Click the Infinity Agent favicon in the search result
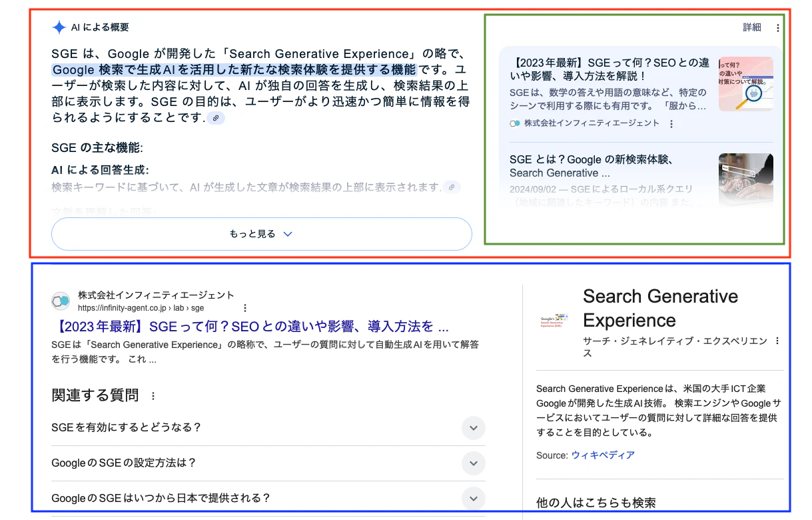This screenshot has height=520, width=812. point(61,301)
